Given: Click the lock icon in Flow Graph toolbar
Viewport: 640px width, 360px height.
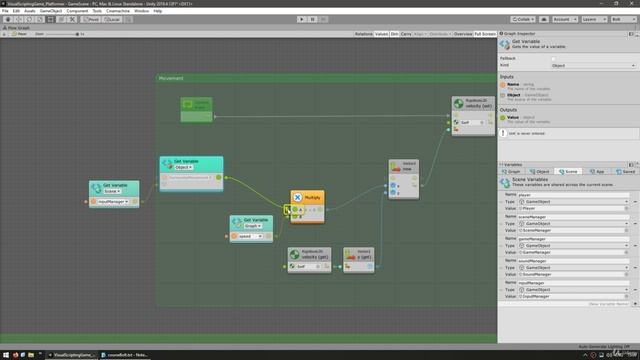Looking at the screenshot, I should pos(4,34).
